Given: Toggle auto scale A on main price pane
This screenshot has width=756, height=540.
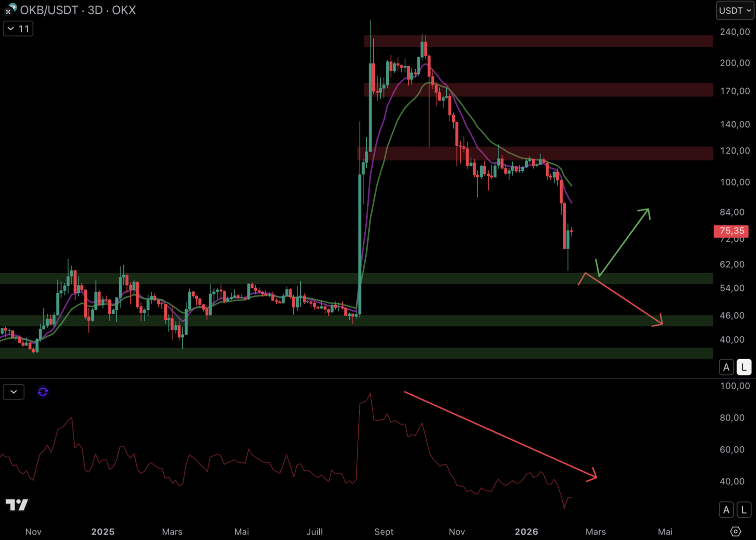Looking at the screenshot, I should pos(726,367).
